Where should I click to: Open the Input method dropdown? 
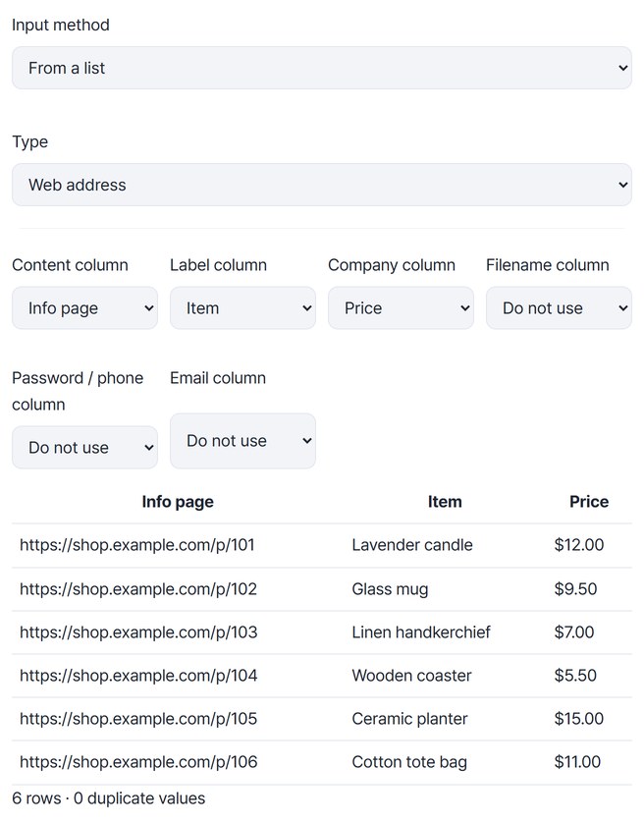pyautogui.click(x=322, y=68)
